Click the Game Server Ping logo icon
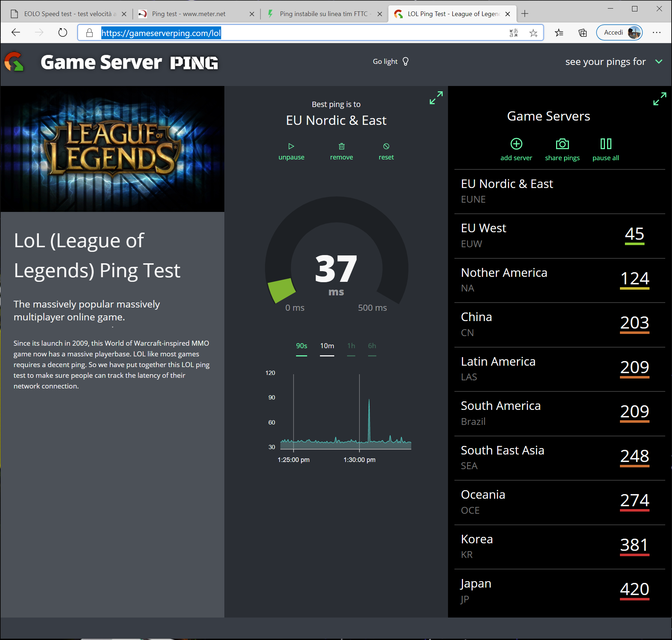Viewport: 672px width, 640px height. click(x=14, y=62)
